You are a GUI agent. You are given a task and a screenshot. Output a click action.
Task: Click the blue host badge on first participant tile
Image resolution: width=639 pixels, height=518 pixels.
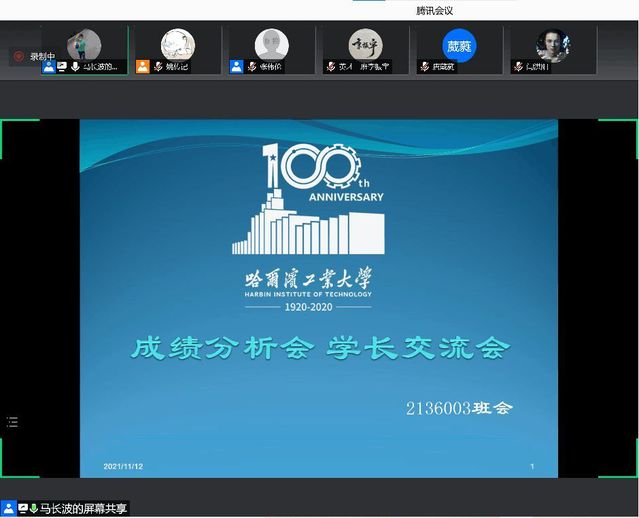[49, 66]
